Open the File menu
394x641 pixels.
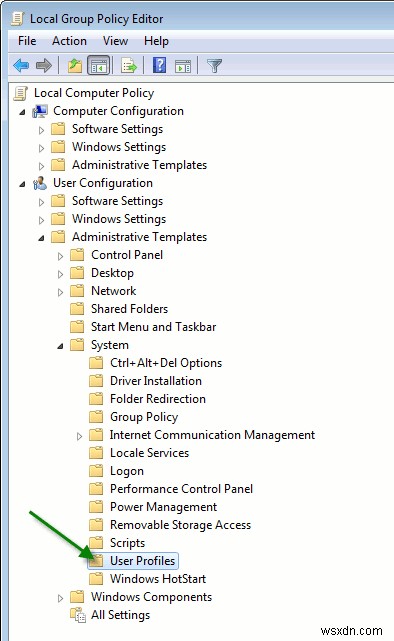click(x=27, y=41)
